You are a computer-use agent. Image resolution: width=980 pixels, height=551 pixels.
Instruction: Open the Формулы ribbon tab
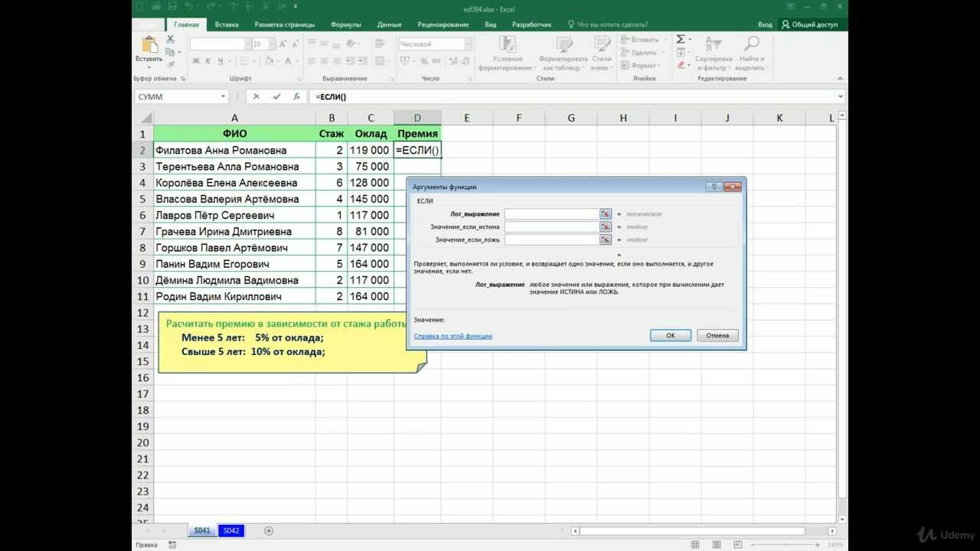coord(345,24)
